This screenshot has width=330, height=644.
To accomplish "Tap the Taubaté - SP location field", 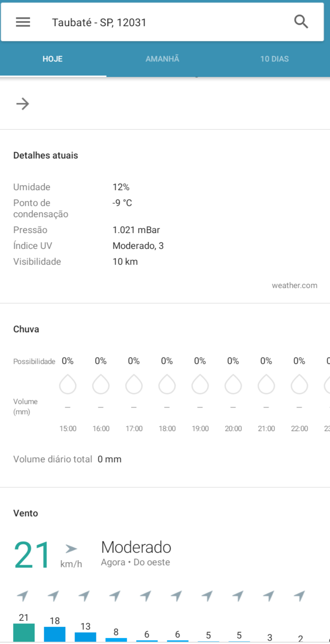I will pyautogui.click(x=99, y=22).
